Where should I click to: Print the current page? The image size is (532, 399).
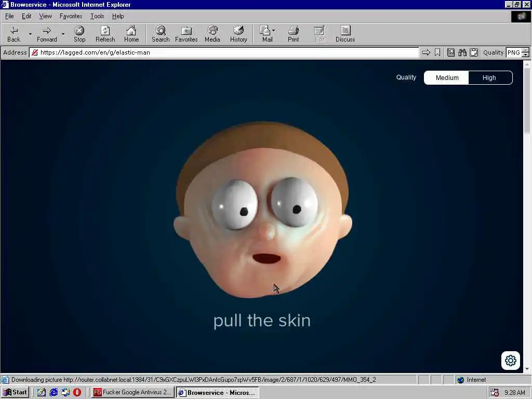(x=294, y=34)
